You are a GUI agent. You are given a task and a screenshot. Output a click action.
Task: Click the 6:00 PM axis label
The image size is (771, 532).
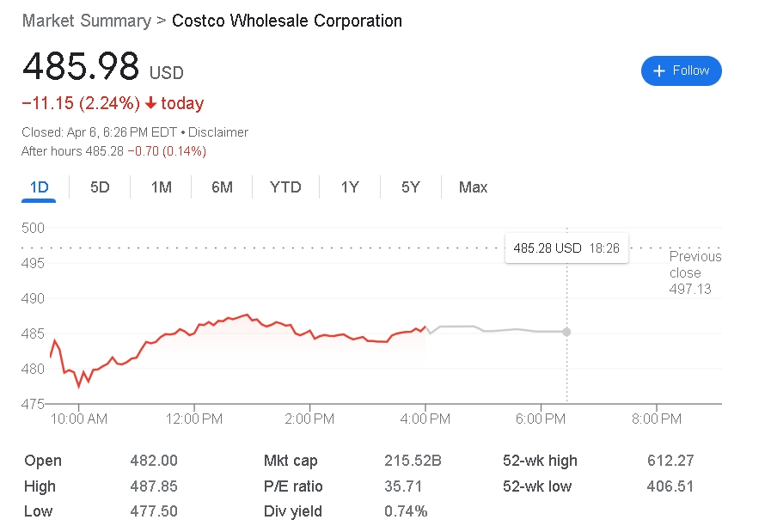[541, 419]
